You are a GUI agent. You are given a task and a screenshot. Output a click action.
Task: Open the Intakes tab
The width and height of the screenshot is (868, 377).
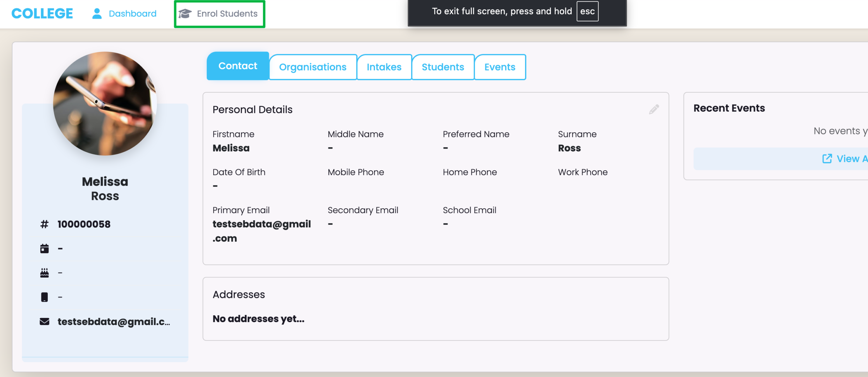click(384, 67)
